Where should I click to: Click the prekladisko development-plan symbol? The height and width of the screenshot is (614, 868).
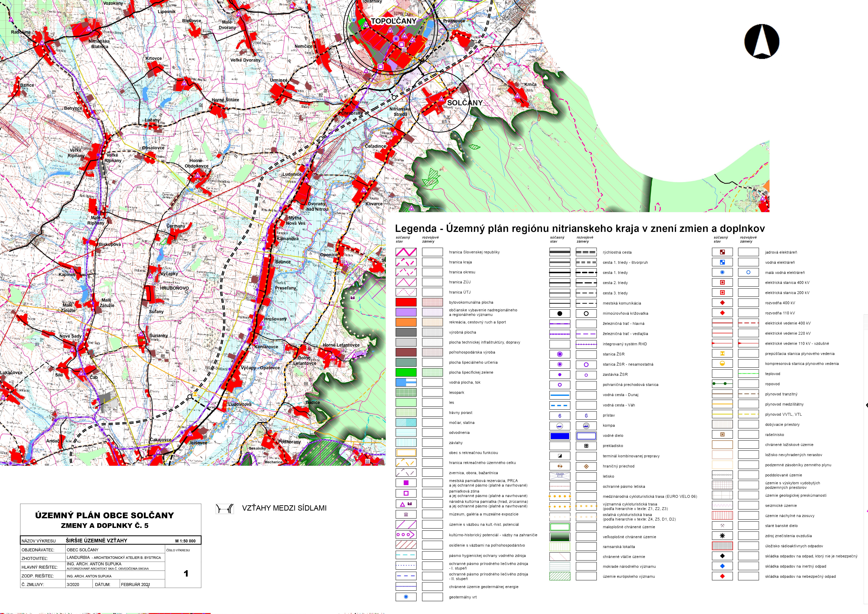pos(586,446)
